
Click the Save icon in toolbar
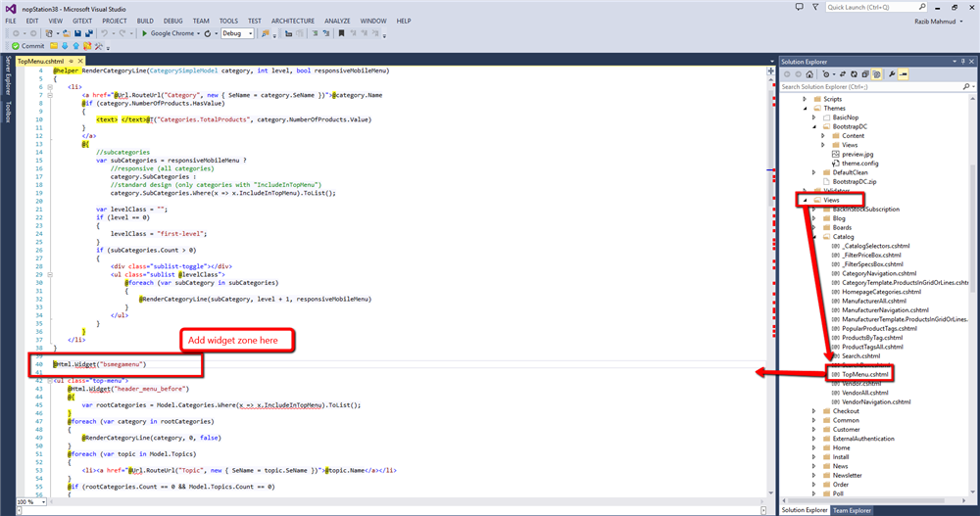[77, 33]
